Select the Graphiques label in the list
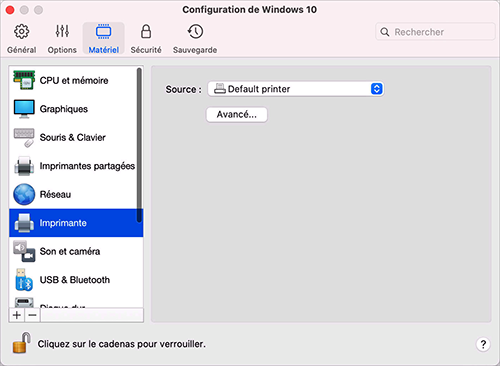500x366 pixels. click(64, 109)
